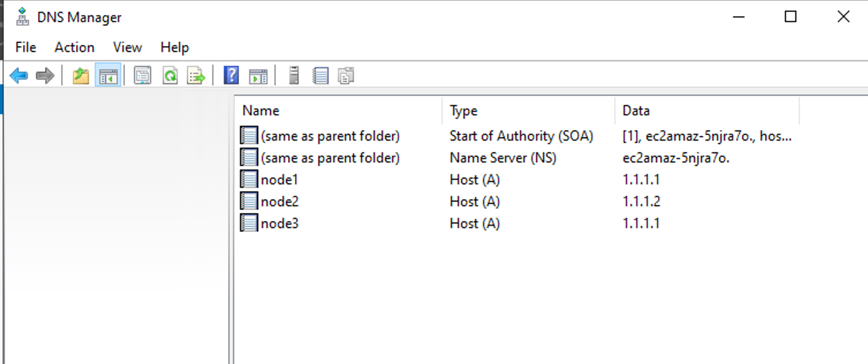Screen dimensions: 868x364
Task: Sort records by the Type column header
Action: pyautogui.click(x=463, y=110)
